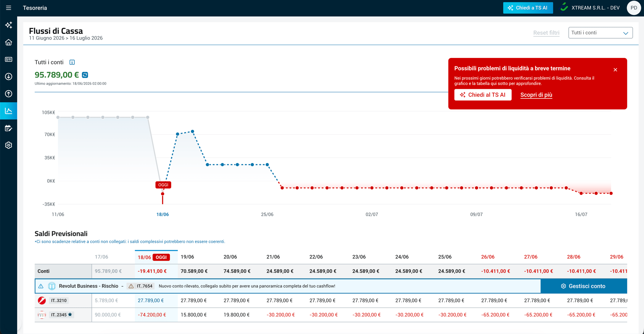Viewport: 644px width, 334px height.
Task: Click the bank logo of IT..2345
Action: coord(42,315)
